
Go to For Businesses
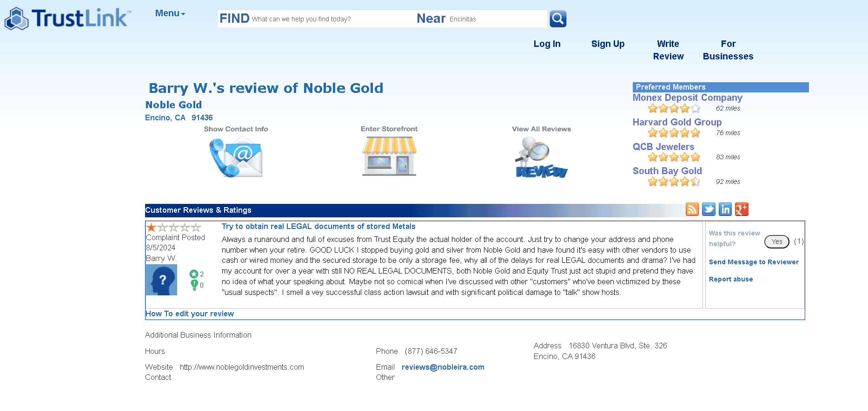click(728, 50)
